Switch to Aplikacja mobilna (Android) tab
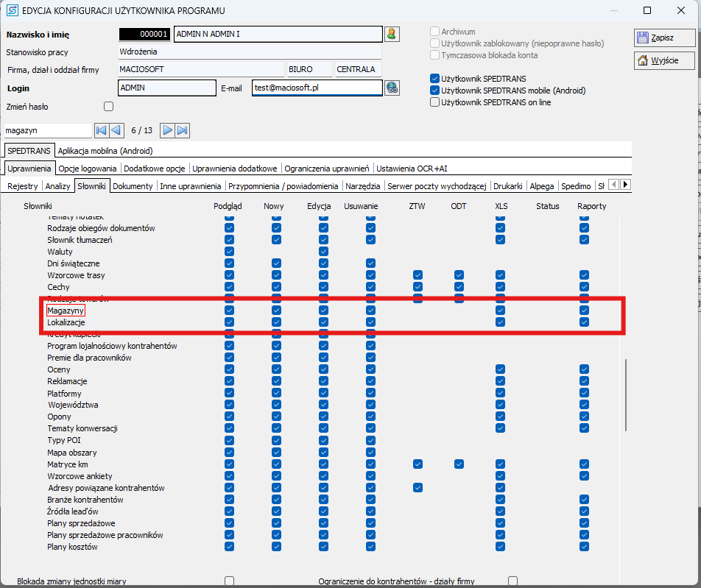 105,150
